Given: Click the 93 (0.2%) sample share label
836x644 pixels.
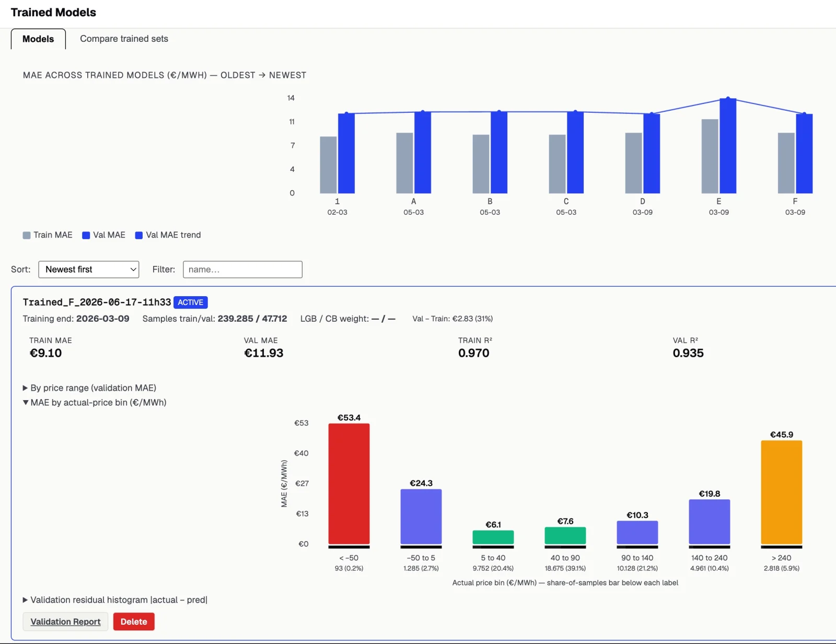Looking at the screenshot, I should (x=349, y=568).
